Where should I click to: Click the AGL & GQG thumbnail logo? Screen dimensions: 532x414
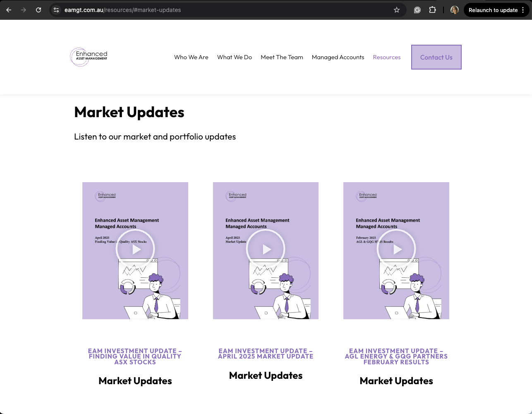tap(367, 196)
